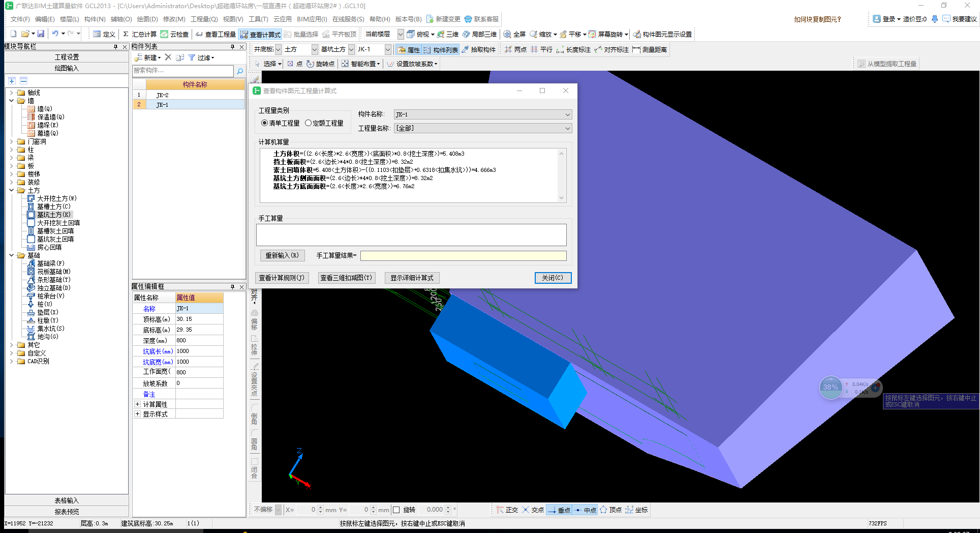
Task: Expand 显示样式 in property editor
Action: (137, 414)
